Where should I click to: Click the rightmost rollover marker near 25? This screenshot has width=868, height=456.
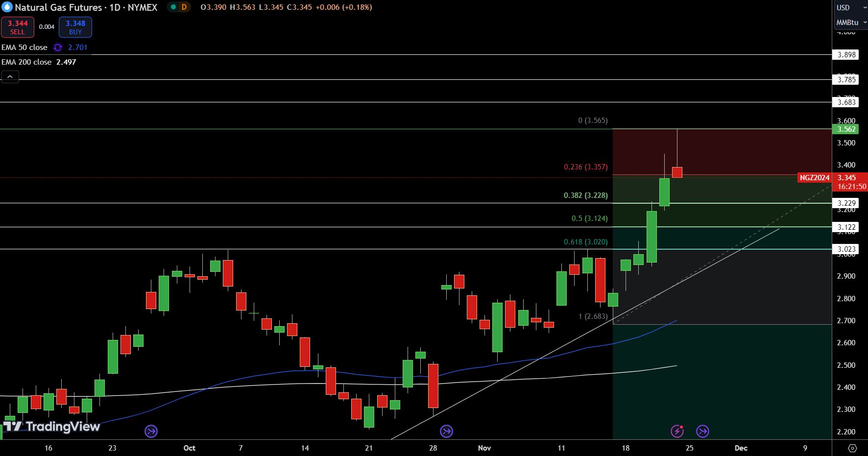(702, 432)
